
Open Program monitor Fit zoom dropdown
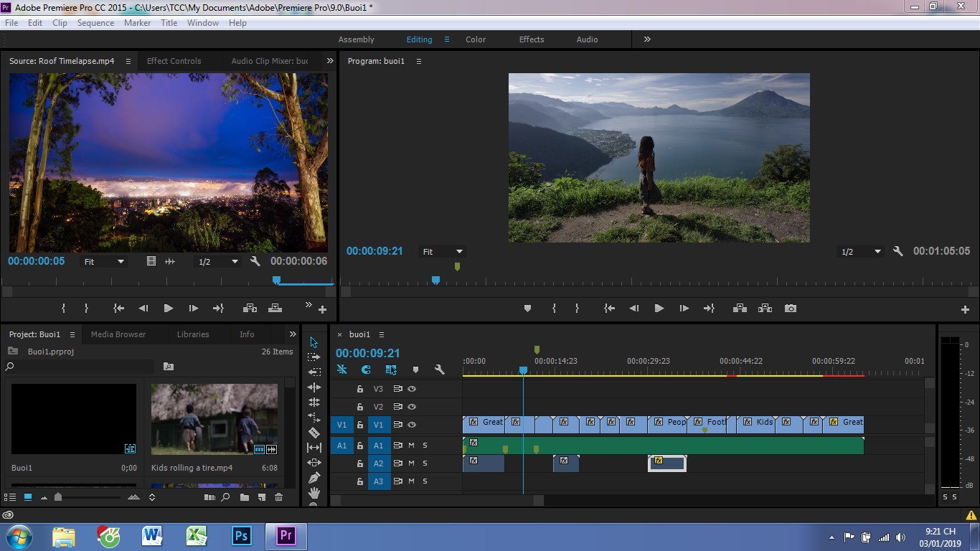(x=443, y=252)
